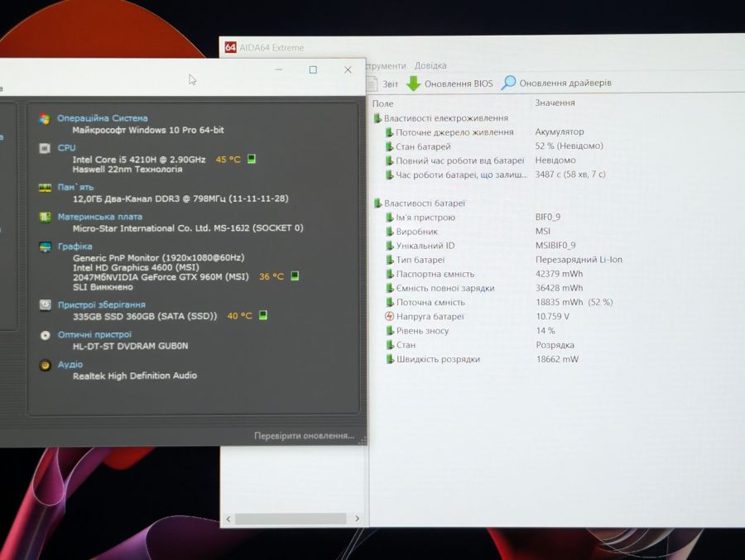Click the green BIOS update arrow icon
This screenshot has width=745, height=560.
[413, 83]
